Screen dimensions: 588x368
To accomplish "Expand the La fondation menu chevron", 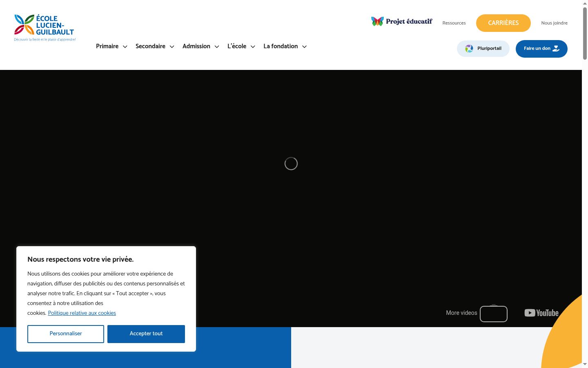I will (304, 47).
